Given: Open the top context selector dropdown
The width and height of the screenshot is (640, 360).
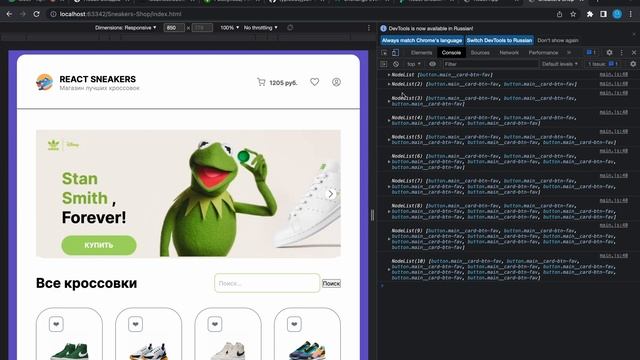Looking at the screenshot, I should [x=413, y=64].
